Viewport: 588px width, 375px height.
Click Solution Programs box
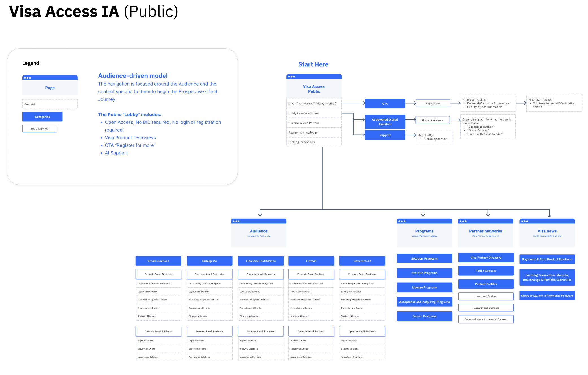point(424,258)
